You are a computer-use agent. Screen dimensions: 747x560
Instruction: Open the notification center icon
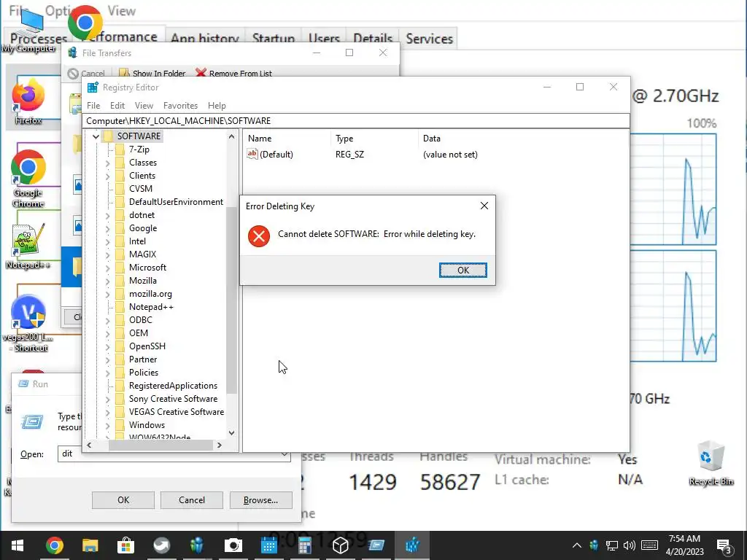pyautogui.click(x=724, y=545)
